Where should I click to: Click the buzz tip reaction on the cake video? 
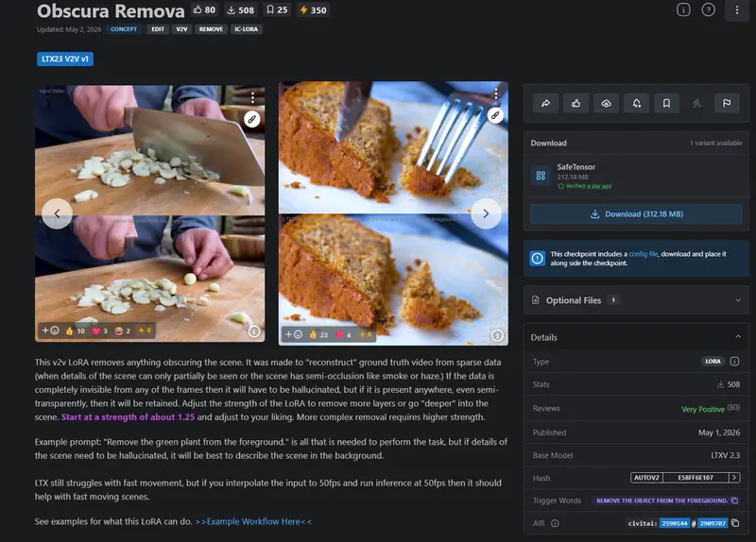point(366,334)
